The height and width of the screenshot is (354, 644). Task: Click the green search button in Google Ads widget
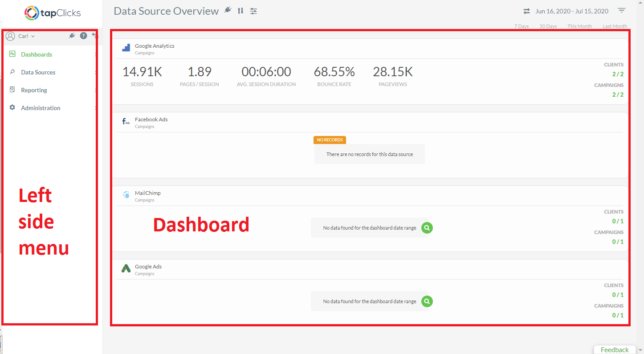(427, 301)
